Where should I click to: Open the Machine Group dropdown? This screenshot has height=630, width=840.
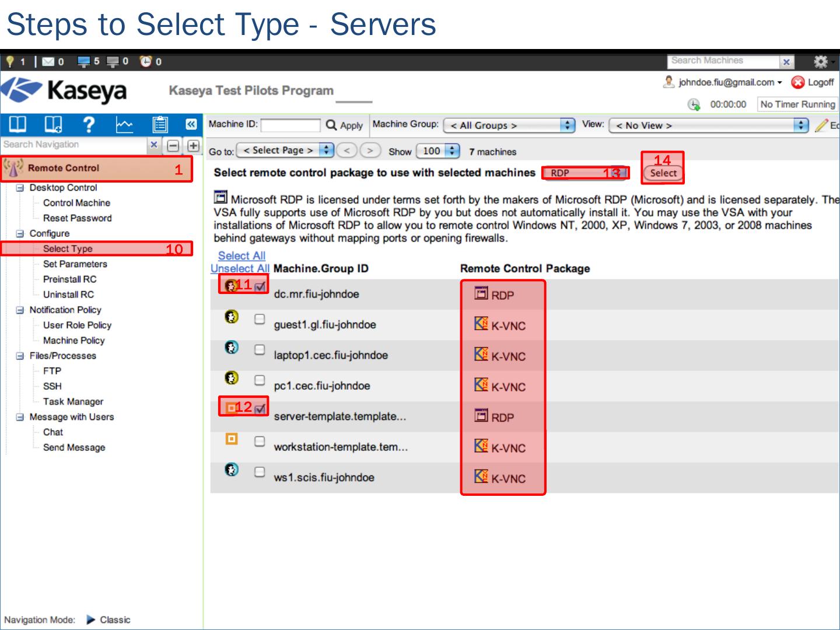509,125
